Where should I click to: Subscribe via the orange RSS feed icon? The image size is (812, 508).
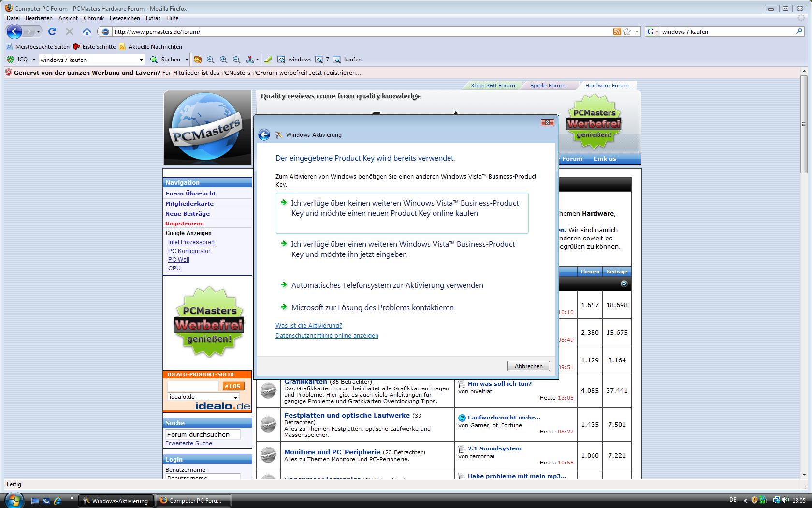[617, 31]
